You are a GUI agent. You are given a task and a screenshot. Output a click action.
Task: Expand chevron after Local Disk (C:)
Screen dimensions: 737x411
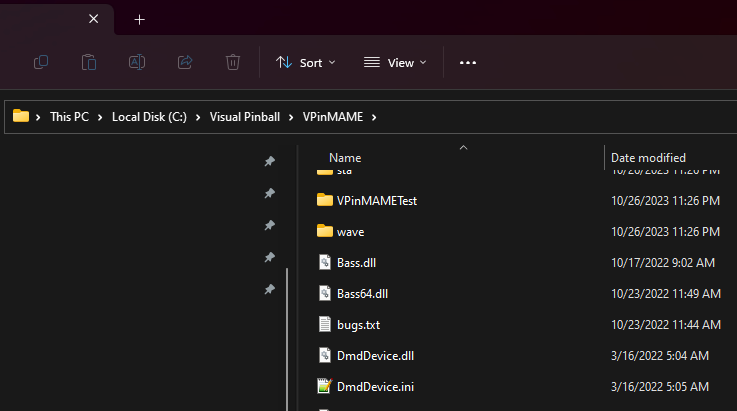pos(198,117)
